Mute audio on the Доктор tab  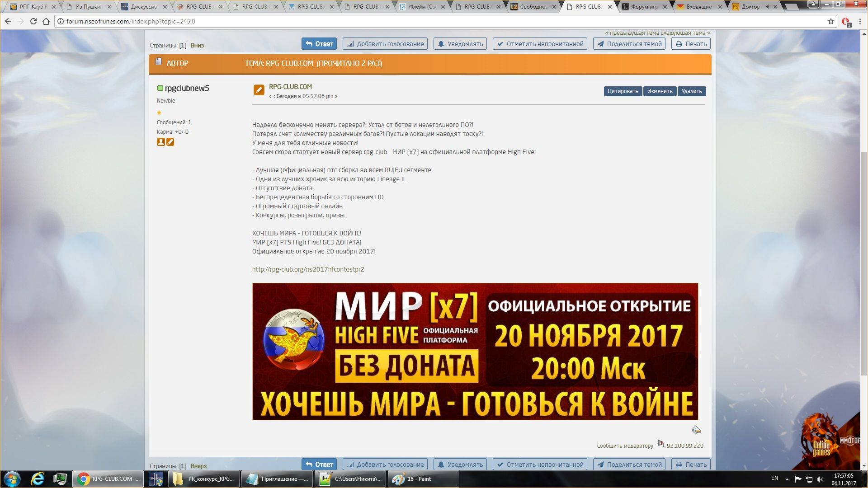768,7
